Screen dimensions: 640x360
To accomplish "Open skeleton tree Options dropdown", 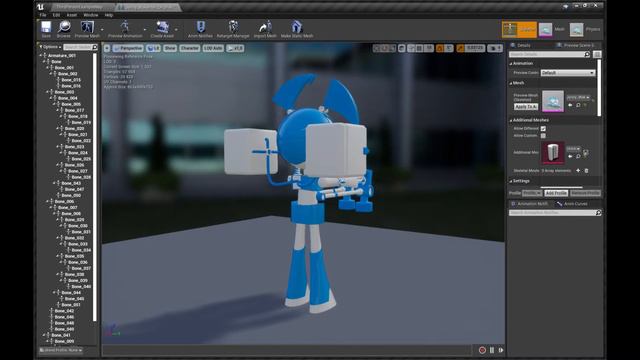I will tap(51, 47).
